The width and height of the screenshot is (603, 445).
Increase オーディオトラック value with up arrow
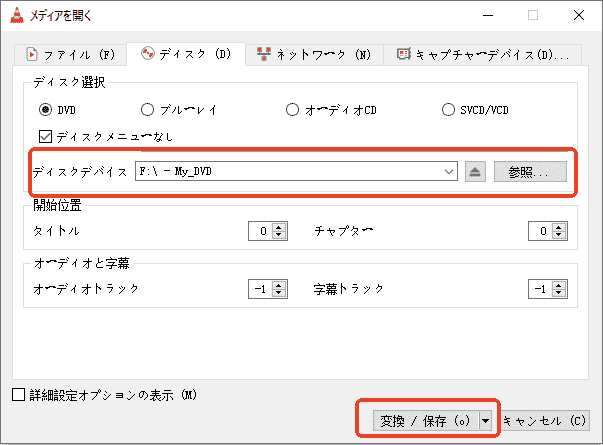coord(279,285)
